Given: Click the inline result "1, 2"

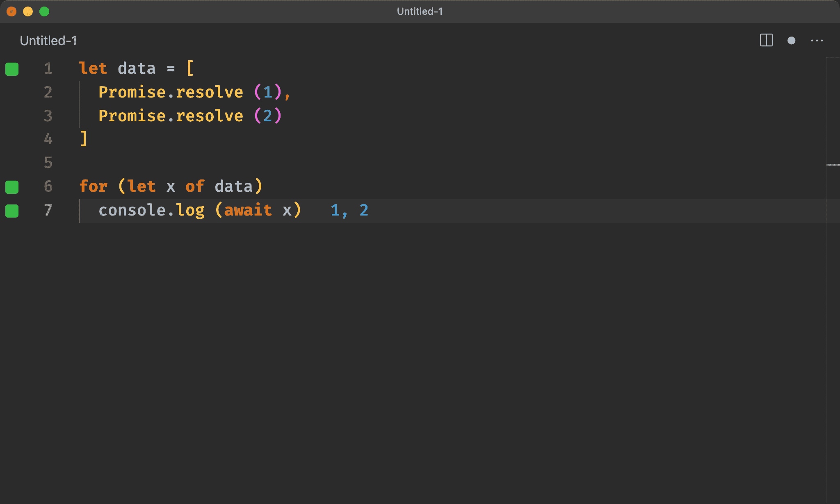Looking at the screenshot, I should [x=349, y=210].
